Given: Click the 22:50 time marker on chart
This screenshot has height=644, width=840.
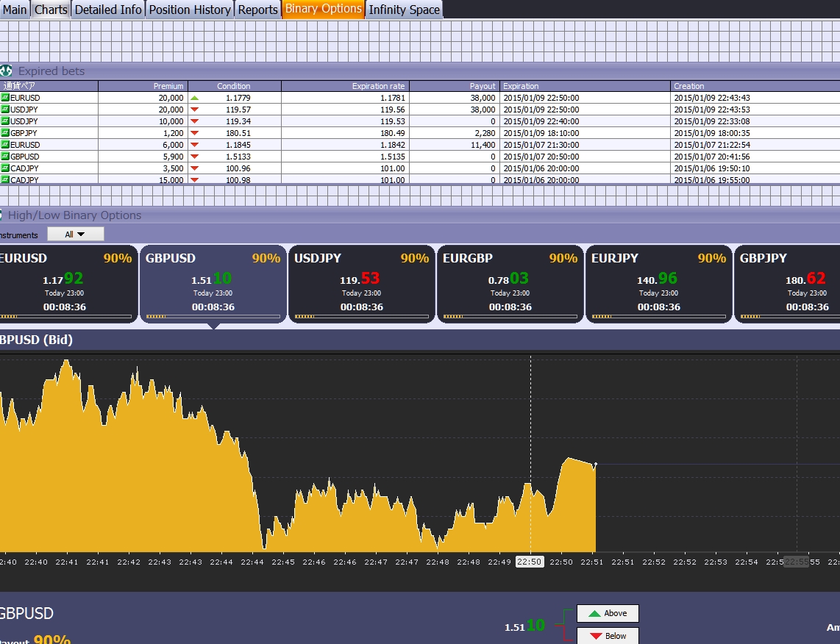Looking at the screenshot, I should click(x=530, y=562).
